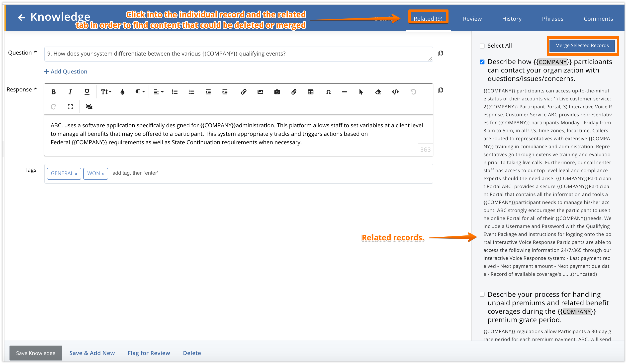Insert a hyperlink in response

[244, 92]
